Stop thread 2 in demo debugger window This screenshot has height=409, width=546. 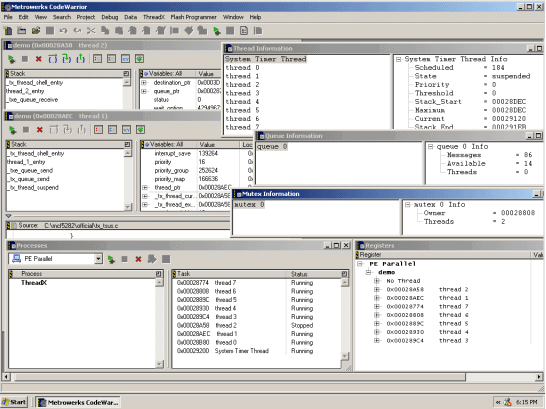pyautogui.click(x=25, y=59)
